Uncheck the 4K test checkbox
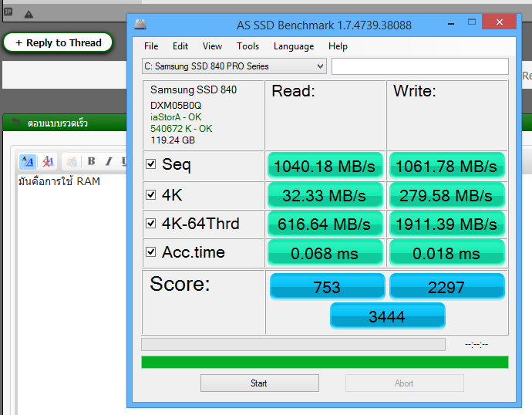532x415 pixels. click(150, 195)
